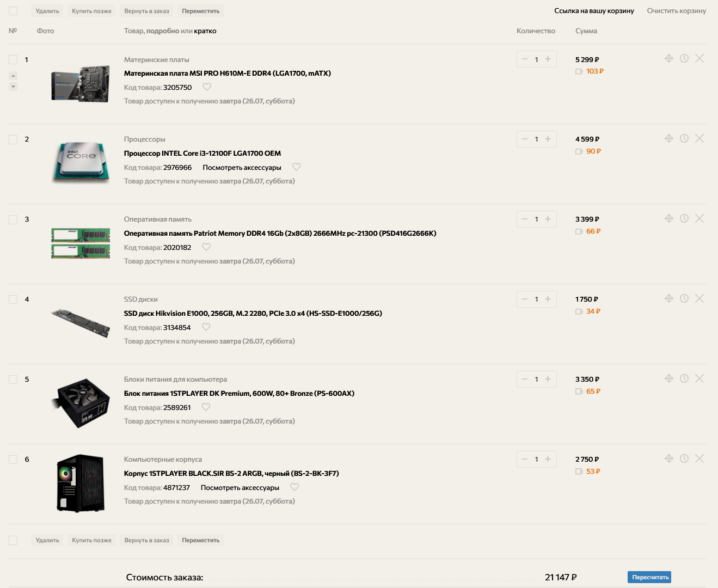The width and height of the screenshot is (718, 588).
Task: Click move icon for Hikvision SSD row
Action: coord(669,298)
